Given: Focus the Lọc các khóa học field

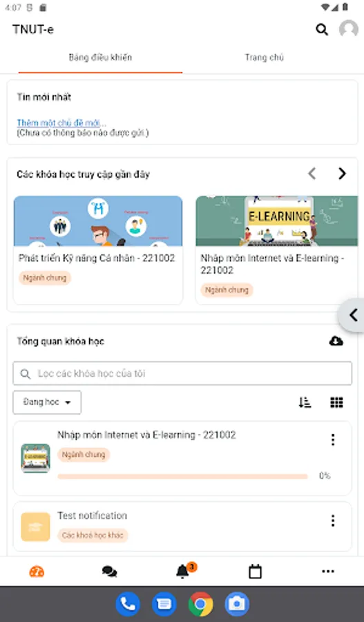Looking at the screenshot, I should tap(182, 373).
